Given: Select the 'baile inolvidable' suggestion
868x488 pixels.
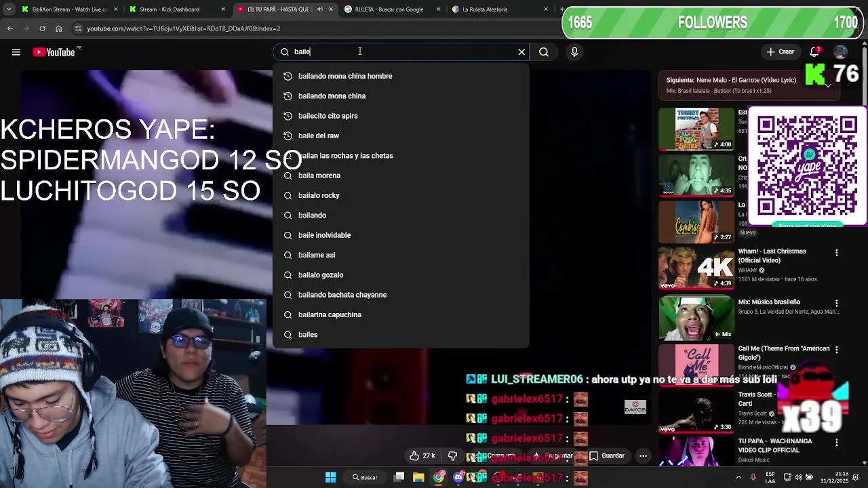Looking at the screenshot, I should 401,235.
